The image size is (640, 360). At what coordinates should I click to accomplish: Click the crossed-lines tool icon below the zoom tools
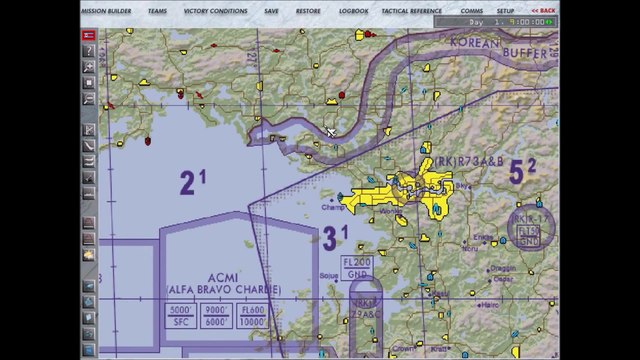tap(89, 130)
